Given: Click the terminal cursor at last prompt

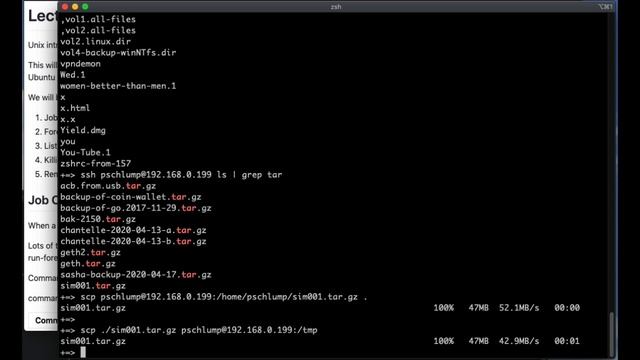Looking at the screenshot, I should [83, 352].
